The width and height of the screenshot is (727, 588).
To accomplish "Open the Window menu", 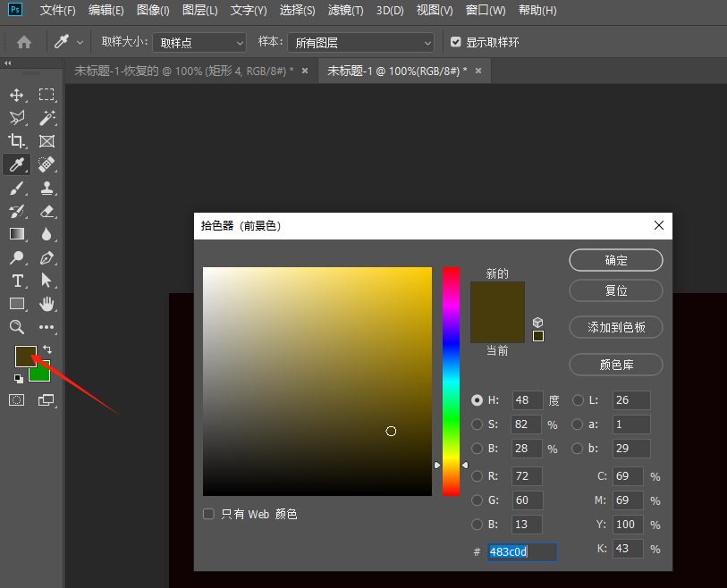I will coord(486,10).
